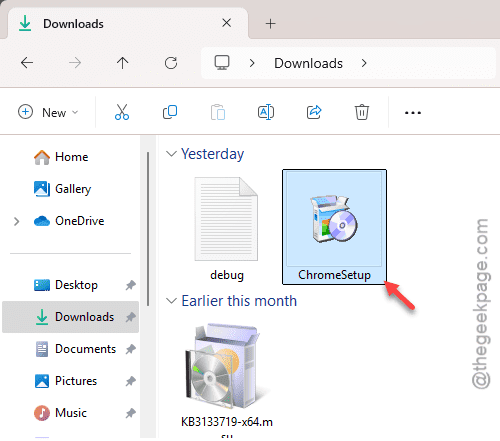Go up one folder level
Image resolution: width=500 pixels, height=441 pixels.
click(x=122, y=63)
